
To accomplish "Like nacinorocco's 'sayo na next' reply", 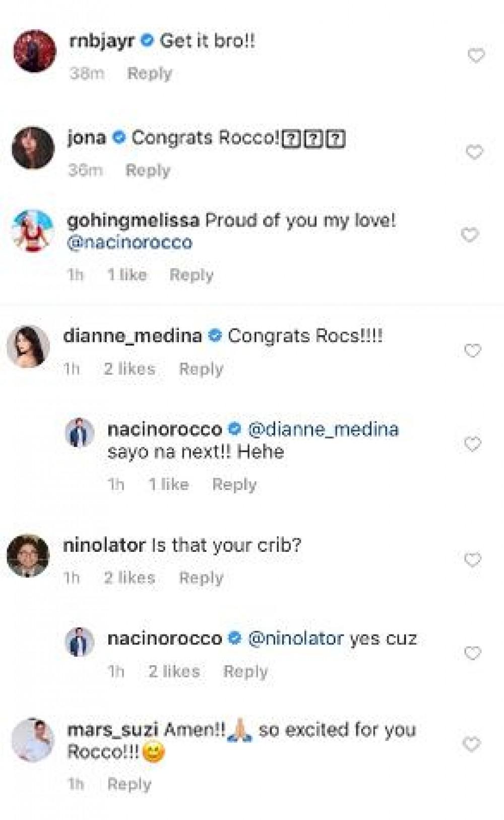I will pos(472,444).
